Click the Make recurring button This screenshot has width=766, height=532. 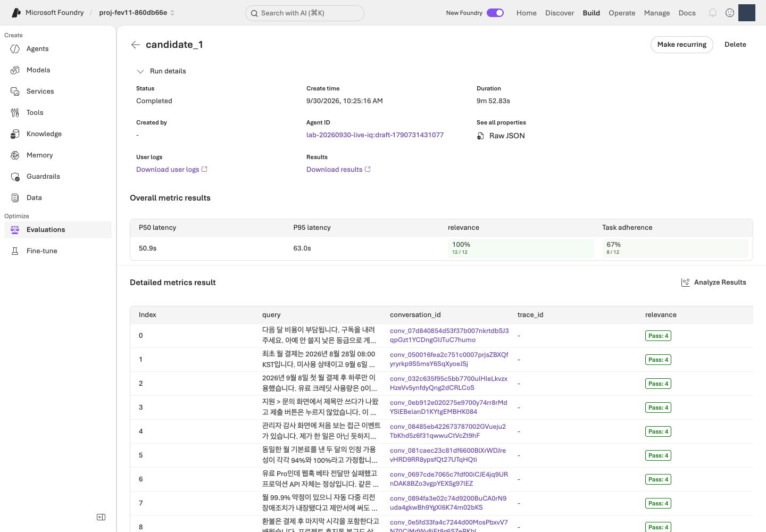pyautogui.click(x=682, y=45)
